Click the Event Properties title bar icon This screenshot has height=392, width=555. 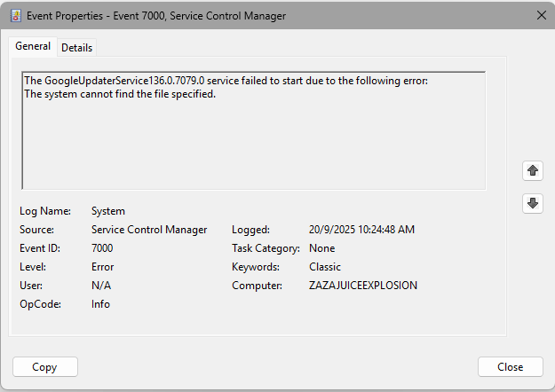[15, 15]
